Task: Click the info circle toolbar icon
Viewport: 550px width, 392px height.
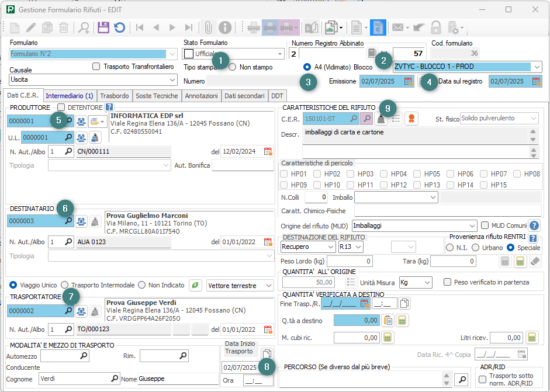Action: click(225, 27)
